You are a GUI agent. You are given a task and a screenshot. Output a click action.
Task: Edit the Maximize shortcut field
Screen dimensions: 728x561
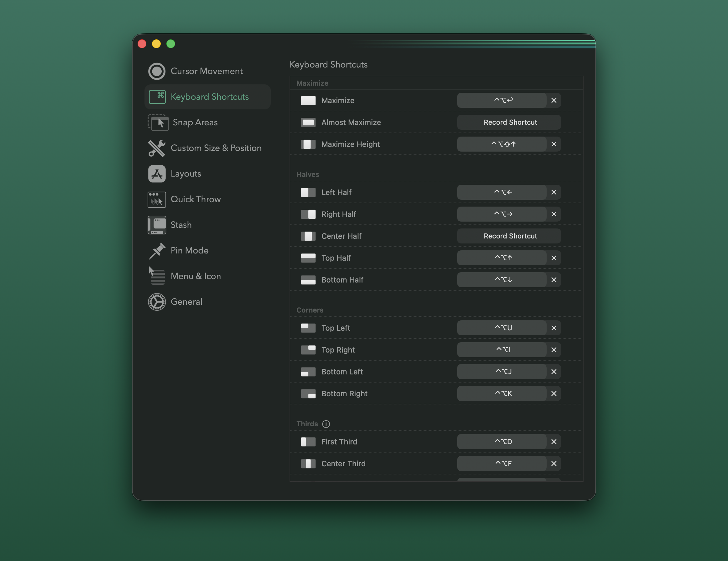click(502, 101)
